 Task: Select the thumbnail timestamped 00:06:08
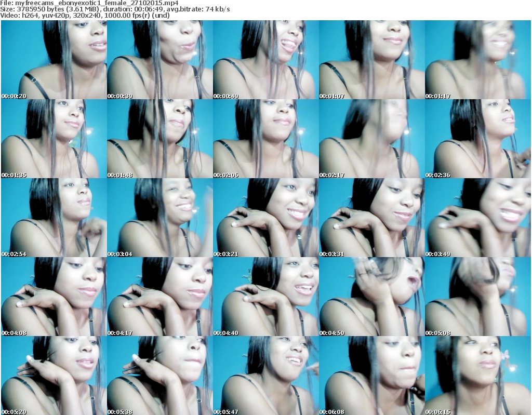click(x=371, y=376)
